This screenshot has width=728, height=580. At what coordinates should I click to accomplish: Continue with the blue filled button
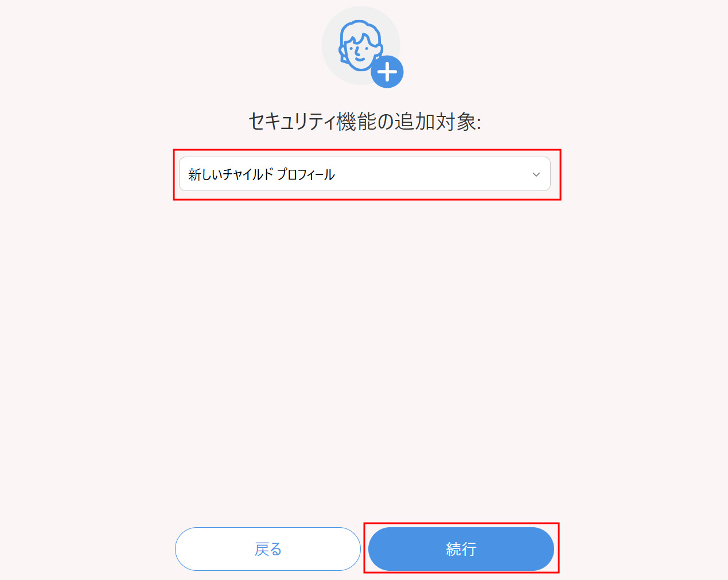(x=461, y=549)
